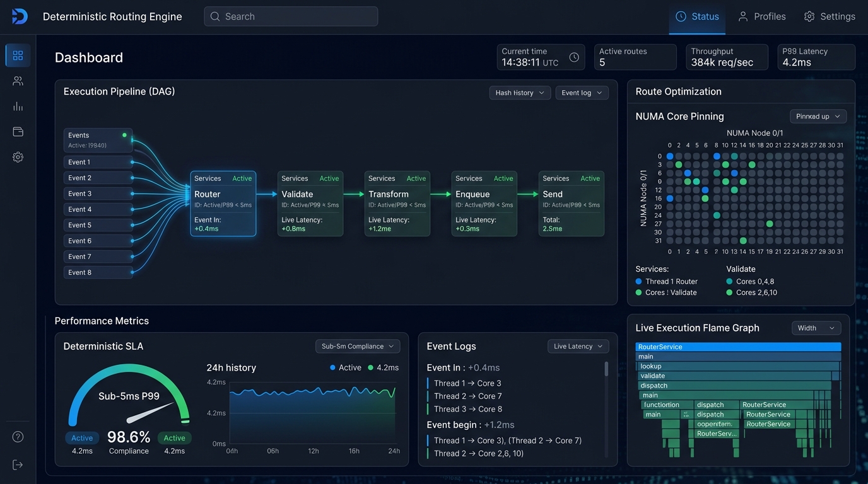
Task: Select the Events Active source node
Action: tap(98, 140)
